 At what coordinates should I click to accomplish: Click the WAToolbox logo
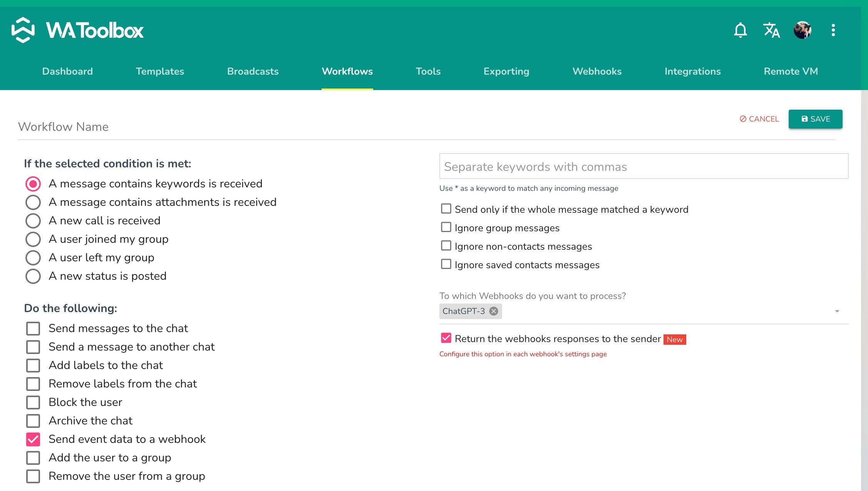point(78,30)
